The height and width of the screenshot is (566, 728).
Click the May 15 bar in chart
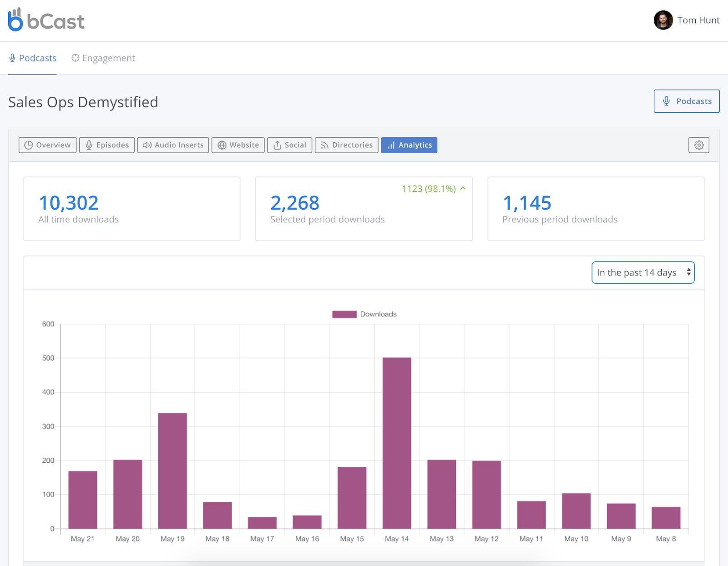pyautogui.click(x=352, y=498)
